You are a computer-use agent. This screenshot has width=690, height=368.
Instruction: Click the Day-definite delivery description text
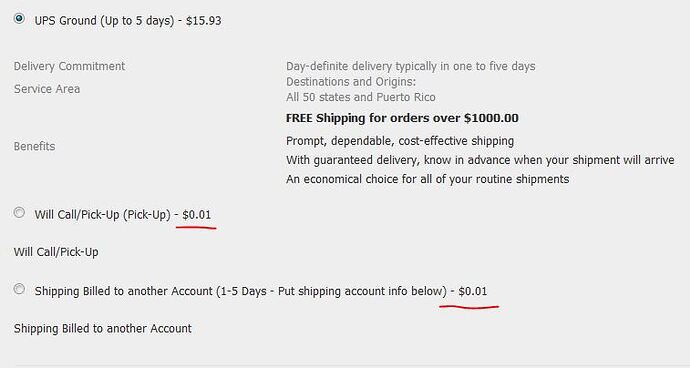point(411,66)
